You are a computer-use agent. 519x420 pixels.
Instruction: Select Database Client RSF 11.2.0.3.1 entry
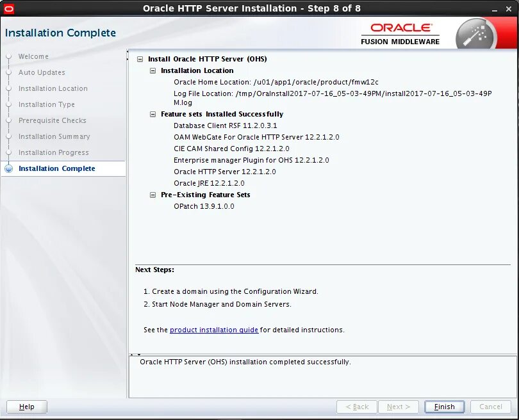(x=226, y=125)
